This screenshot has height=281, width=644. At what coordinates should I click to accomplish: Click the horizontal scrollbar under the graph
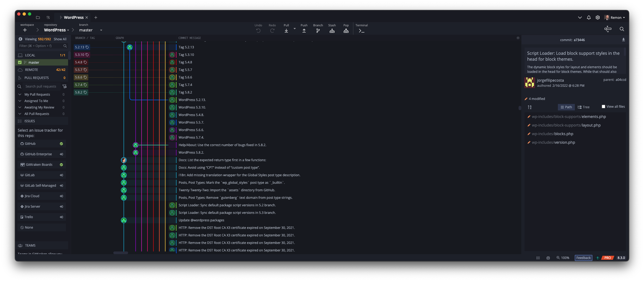[120, 253]
